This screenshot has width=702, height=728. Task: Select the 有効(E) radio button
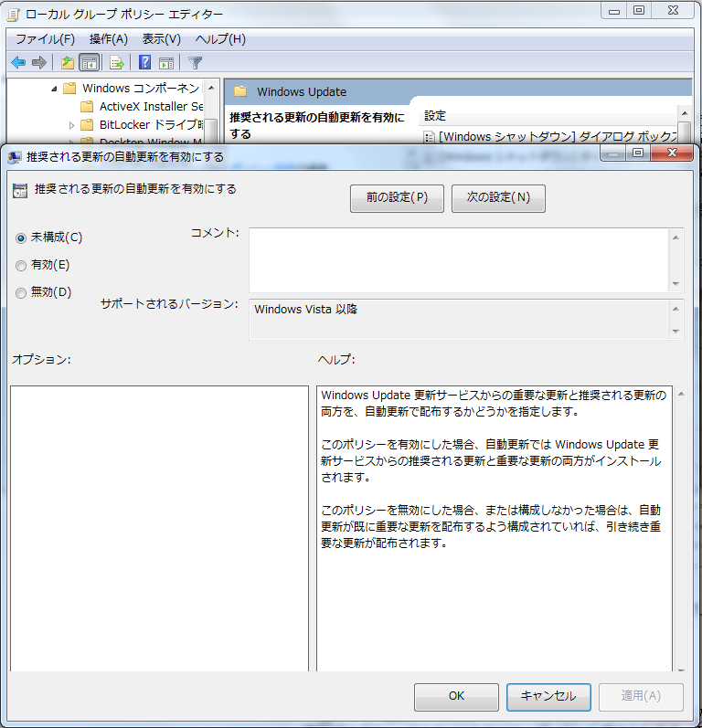(21, 266)
